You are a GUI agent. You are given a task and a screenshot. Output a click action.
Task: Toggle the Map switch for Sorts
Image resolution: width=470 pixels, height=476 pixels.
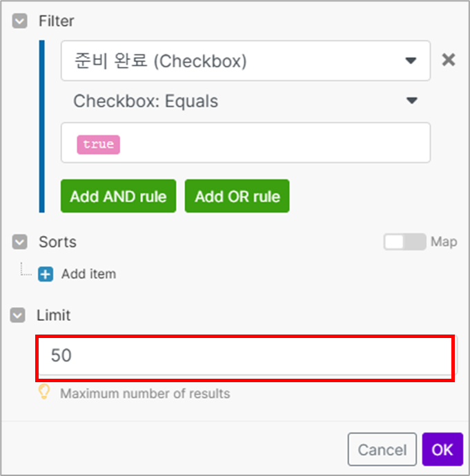click(405, 242)
